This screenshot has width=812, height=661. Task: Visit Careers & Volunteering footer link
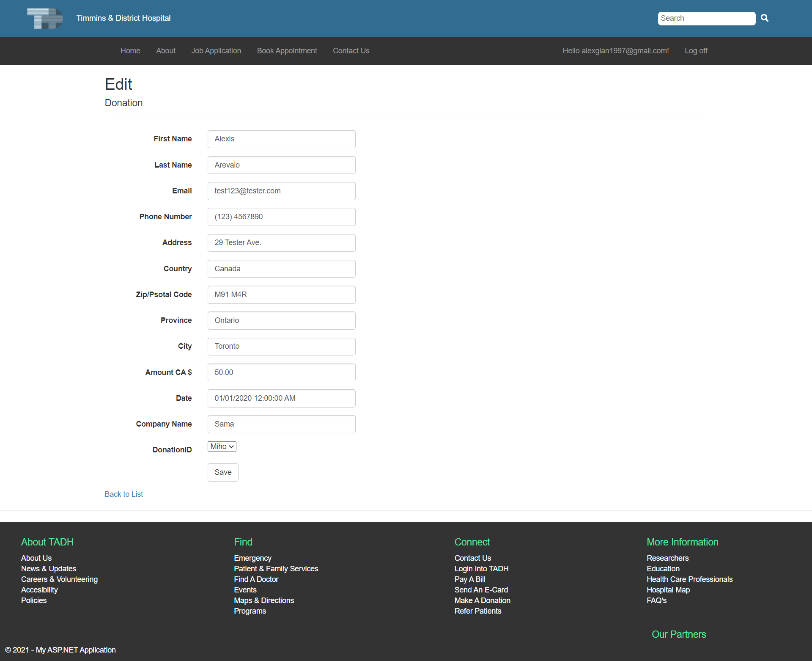pyautogui.click(x=59, y=579)
